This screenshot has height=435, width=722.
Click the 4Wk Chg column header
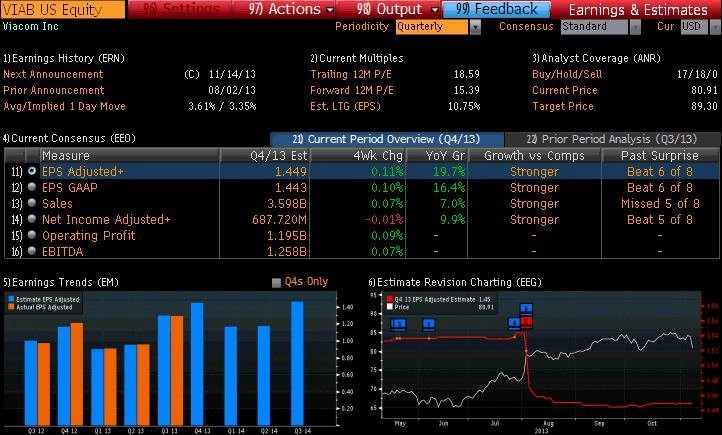[359, 156]
